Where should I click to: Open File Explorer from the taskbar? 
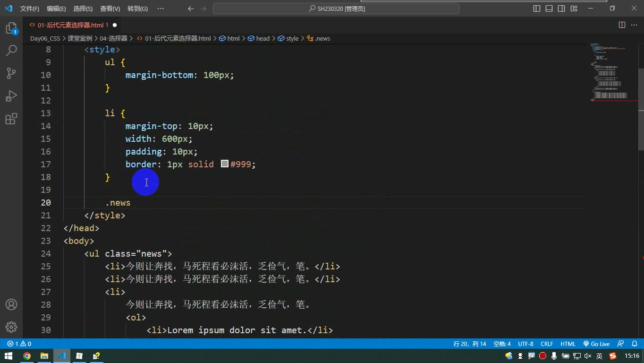44,356
